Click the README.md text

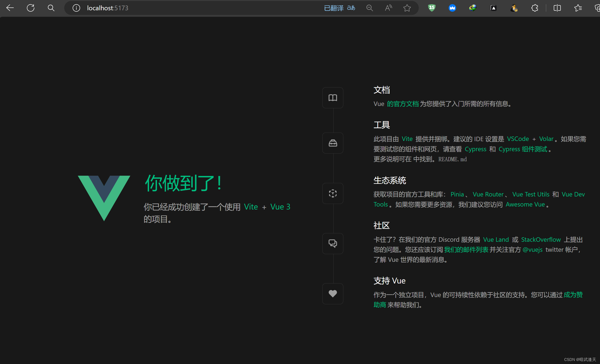point(452,159)
